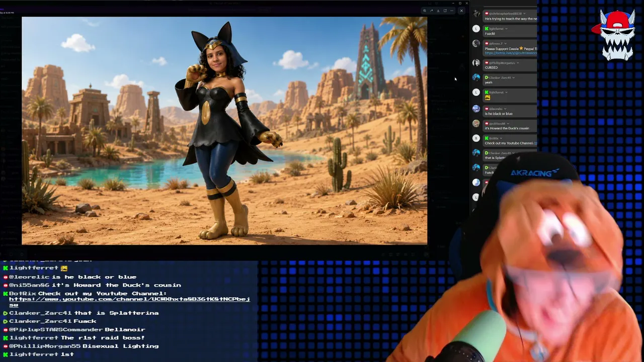Close the image viewer overlay
This screenshot has height=362, width=644.
[x=461, y=11]
